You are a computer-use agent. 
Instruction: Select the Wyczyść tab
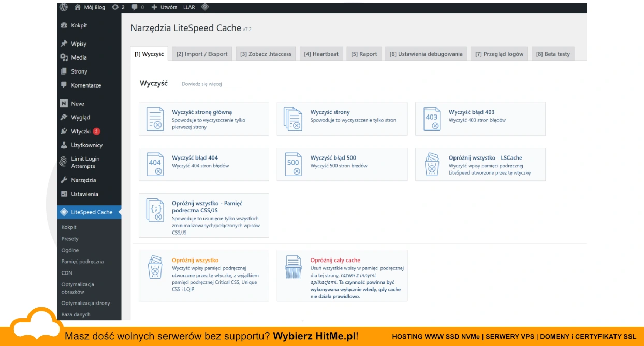tap(149, 54)
